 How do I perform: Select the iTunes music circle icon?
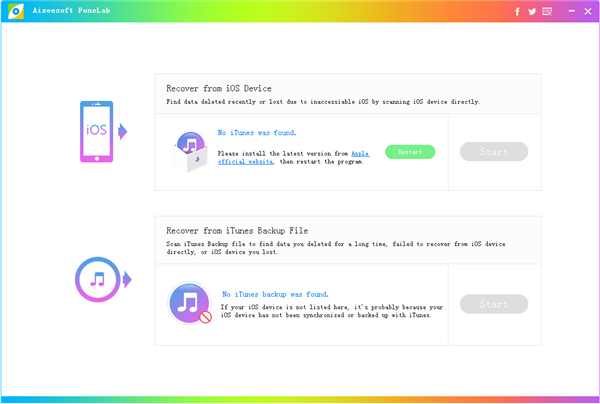[98, 279]
